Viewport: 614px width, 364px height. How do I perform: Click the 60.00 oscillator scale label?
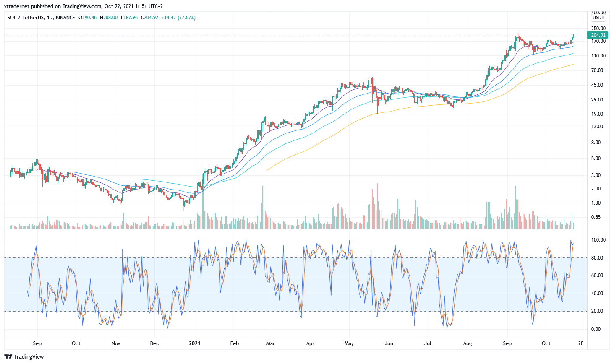(597, 276)
